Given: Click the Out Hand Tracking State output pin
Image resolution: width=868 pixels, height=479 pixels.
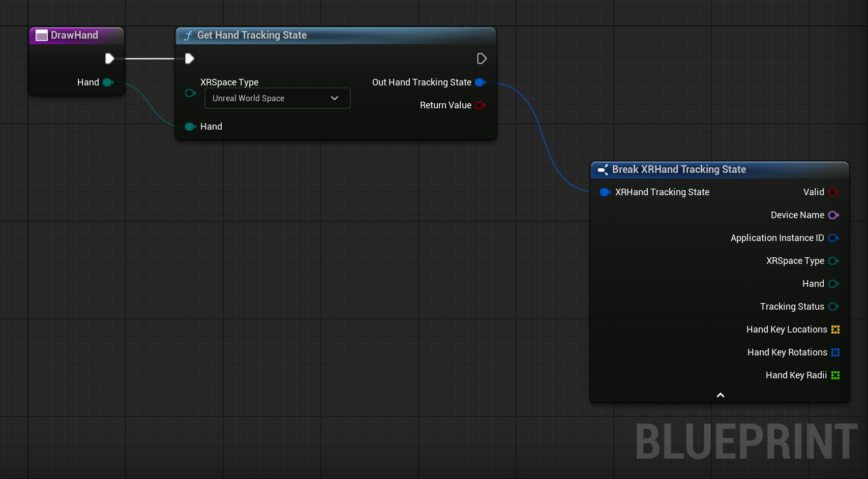Looking at the screenshot, I should pos(480,82).
